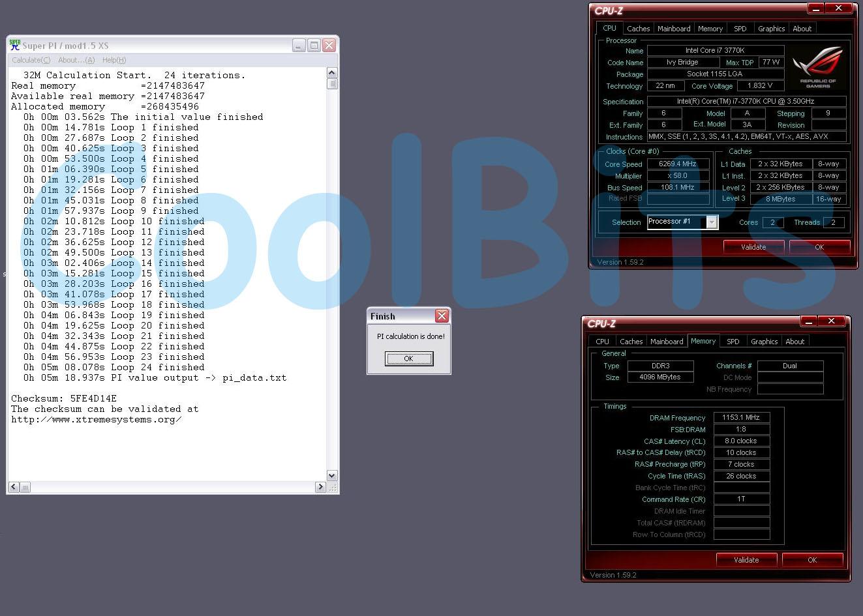Click the Channels # Dual value

click(791, 366)
